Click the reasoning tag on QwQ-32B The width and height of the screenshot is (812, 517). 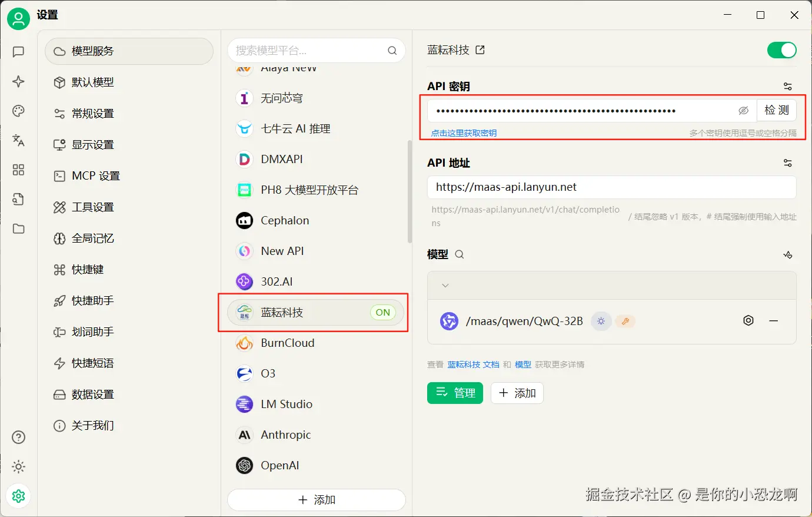[601, 321]
